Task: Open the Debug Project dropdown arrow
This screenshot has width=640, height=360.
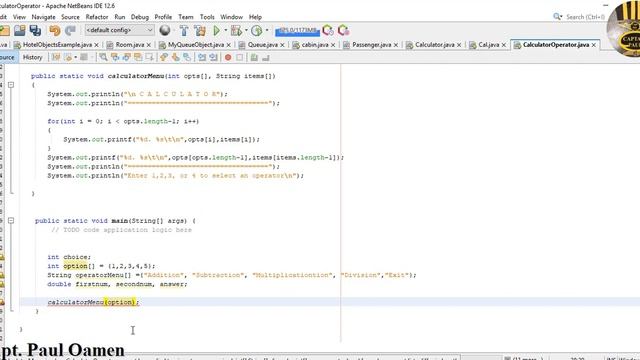Action: 246,30
